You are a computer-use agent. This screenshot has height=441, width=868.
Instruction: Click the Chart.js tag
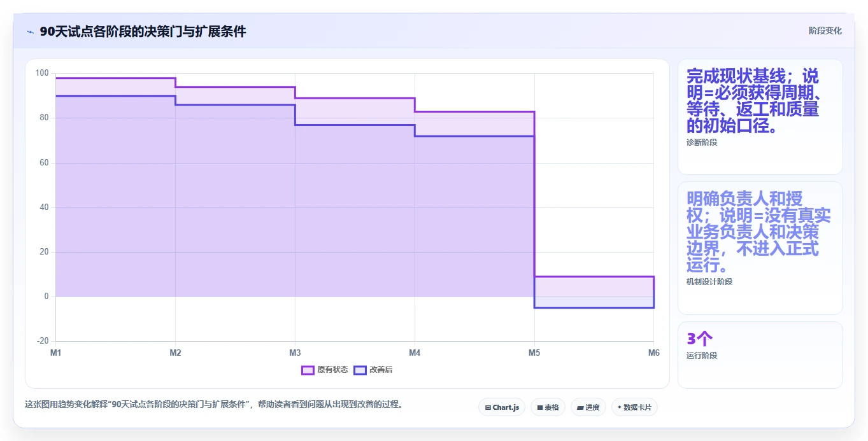(502, 407)
